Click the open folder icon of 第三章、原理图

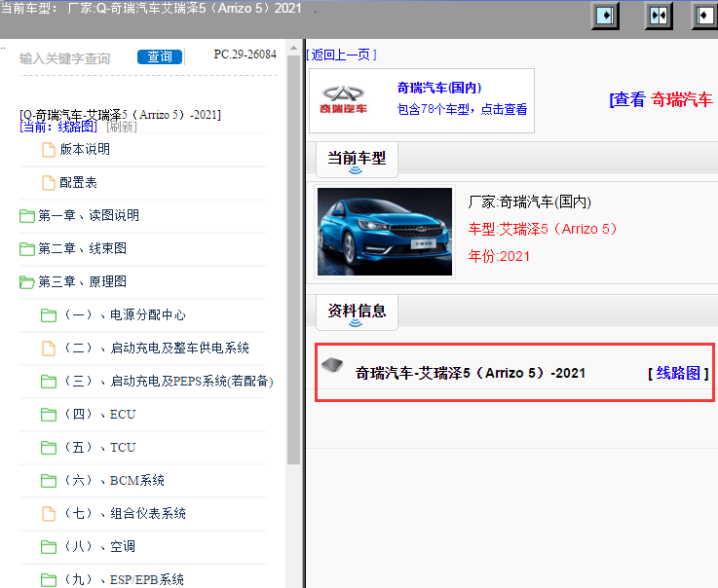[27, 282]
